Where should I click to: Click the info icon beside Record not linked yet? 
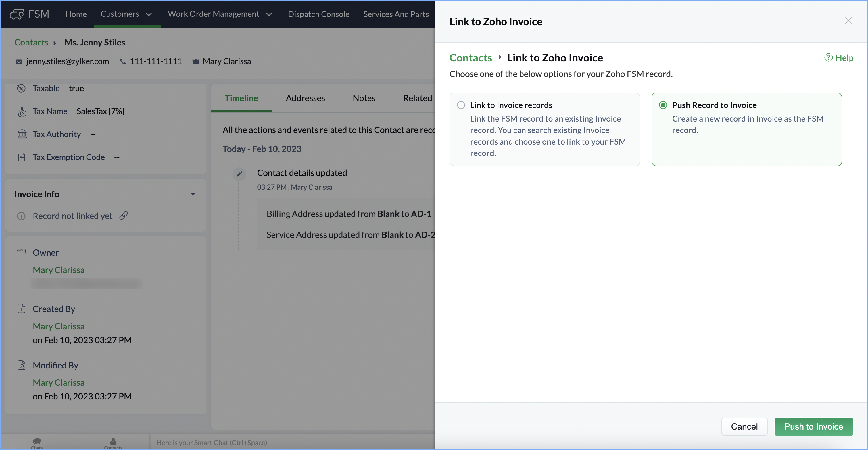tap(21, 216)
